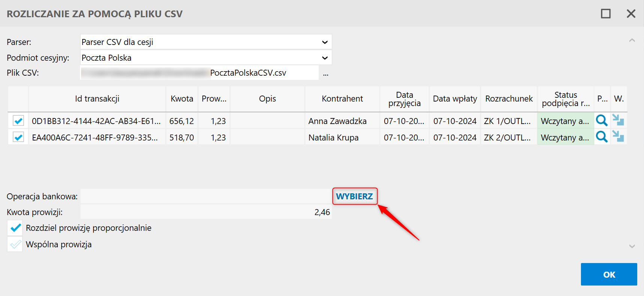Click the W. column header
Image resolution: width=644 pixels, height=296 pixels.
pos(619,99)
